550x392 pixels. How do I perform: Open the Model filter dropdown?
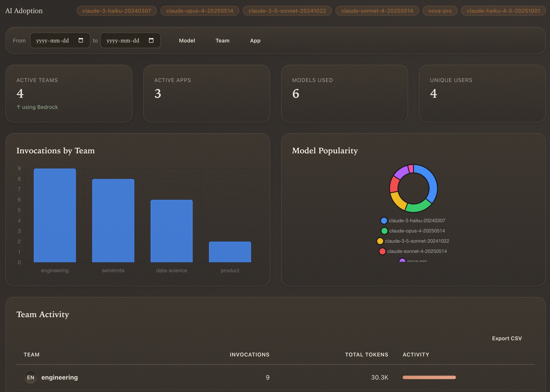[187, 40]
